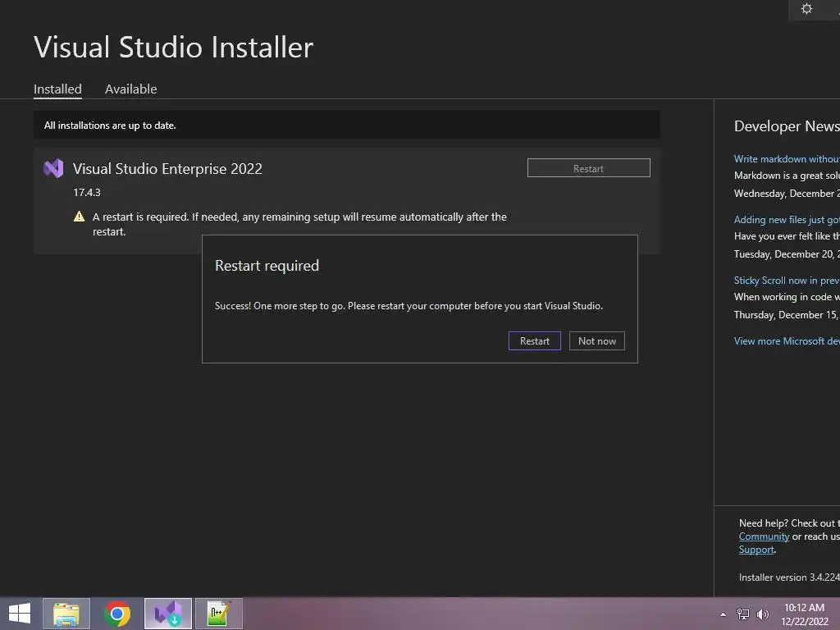Switch to the Available tab
840x630 pixels.
coord(130,89)
